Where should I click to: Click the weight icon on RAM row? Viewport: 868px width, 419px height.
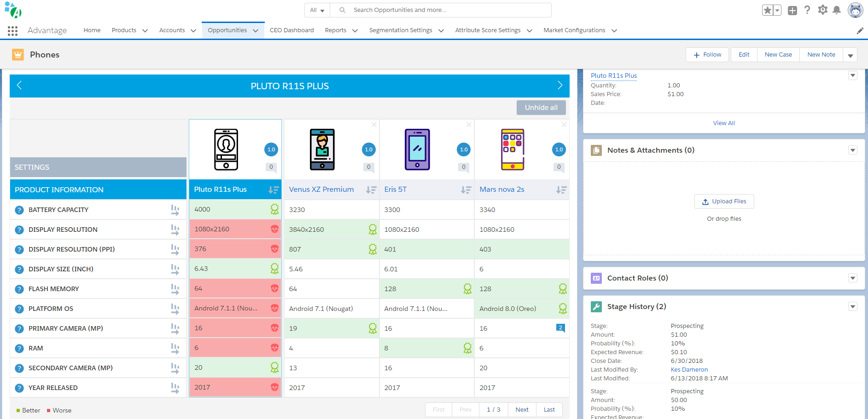(175, 349)
